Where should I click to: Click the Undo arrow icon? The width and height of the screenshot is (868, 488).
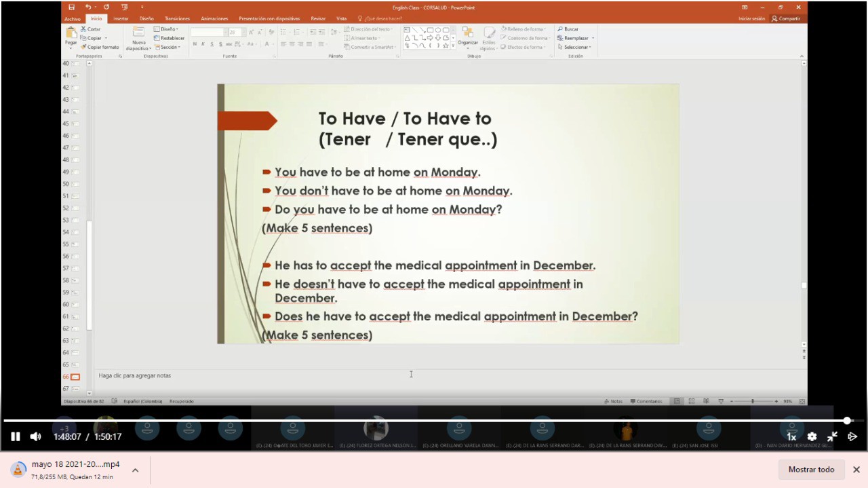88,7
